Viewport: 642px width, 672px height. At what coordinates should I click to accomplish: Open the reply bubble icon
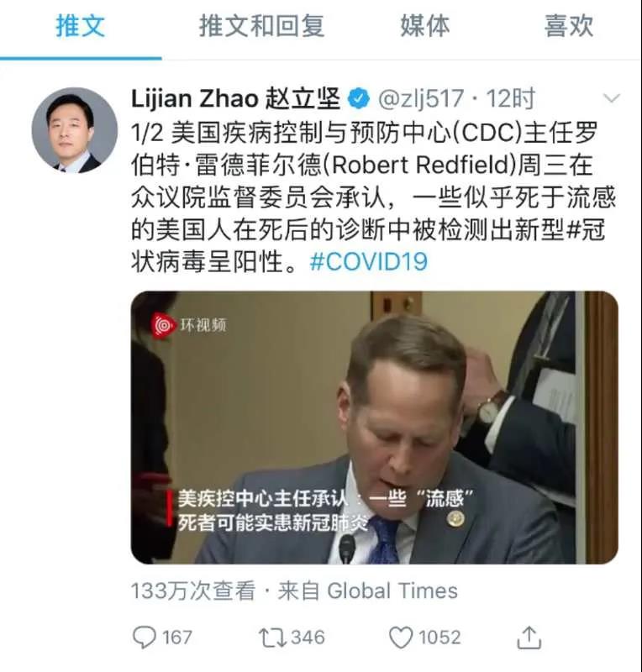point(144,638)
